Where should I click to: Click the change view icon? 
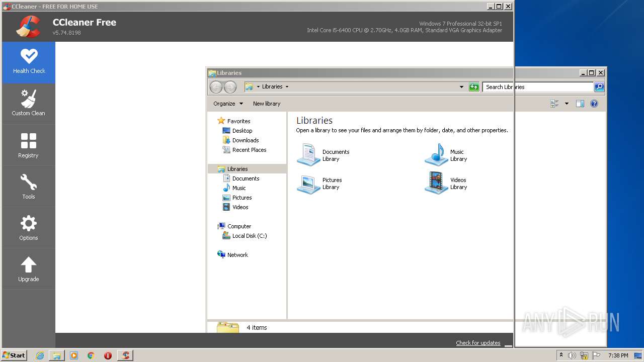coord(554,104)
